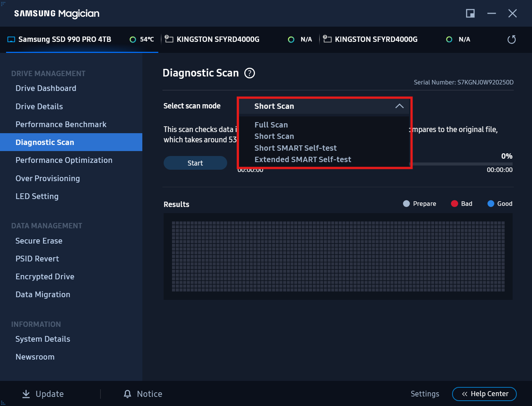
Task: Choose Full Scan from the dropdown
Action: 271,125
